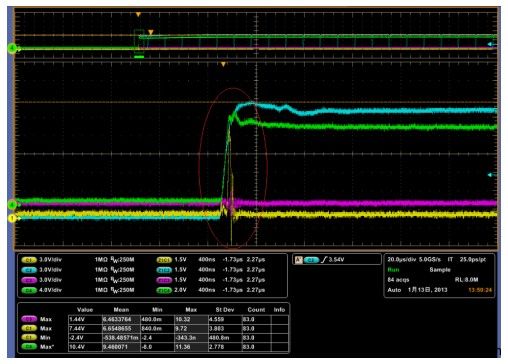This screenshot has height=364, width=508.
Task: Click the magenta C3 channel badge at 3.0V/div
Action: pos(29,280)
